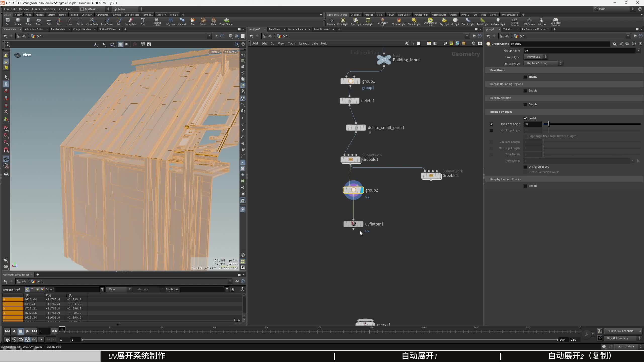Click the Building_Input null node
644x362 pixels.
(x=384, y=60)
